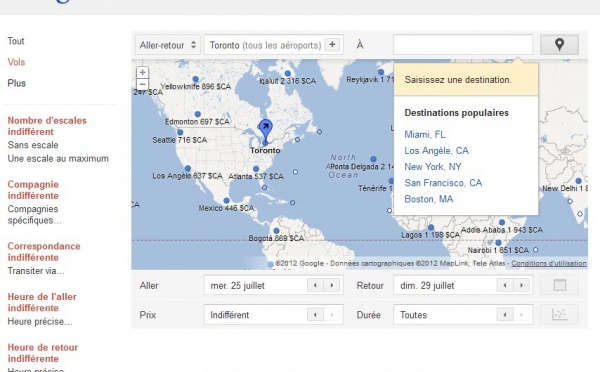Choose San Francisco, CA popular destination
This screenshot has height=372, width=600.
point(443,183)
